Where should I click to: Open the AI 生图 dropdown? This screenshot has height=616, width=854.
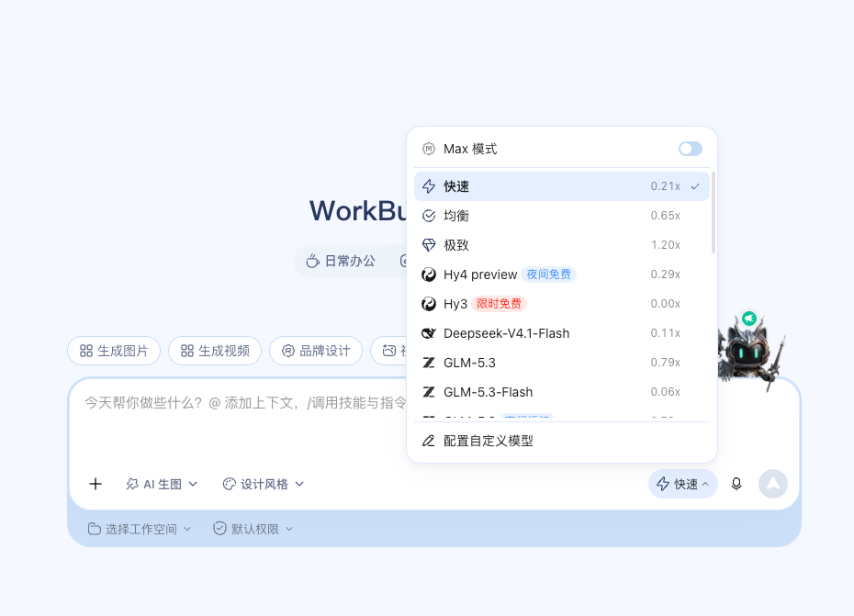[x=162, y=484]
